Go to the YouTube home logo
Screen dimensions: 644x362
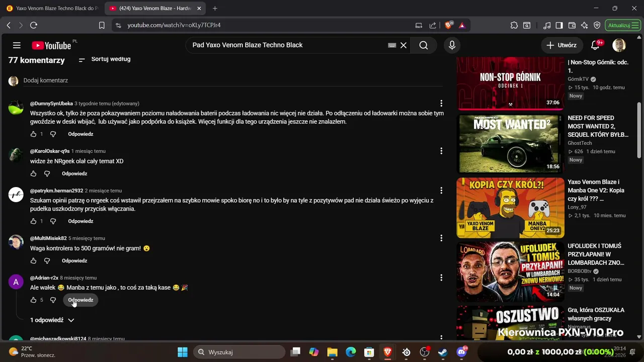51,45
